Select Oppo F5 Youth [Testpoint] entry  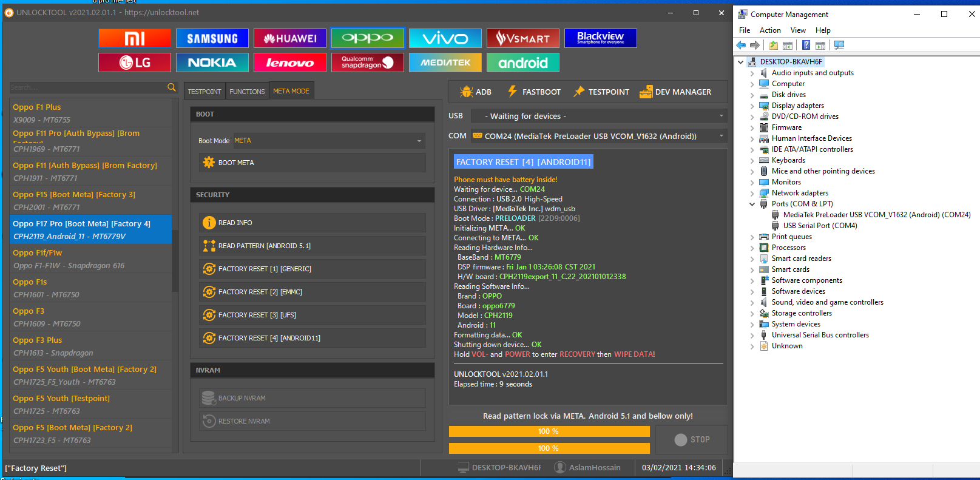[x=90, y=404]
